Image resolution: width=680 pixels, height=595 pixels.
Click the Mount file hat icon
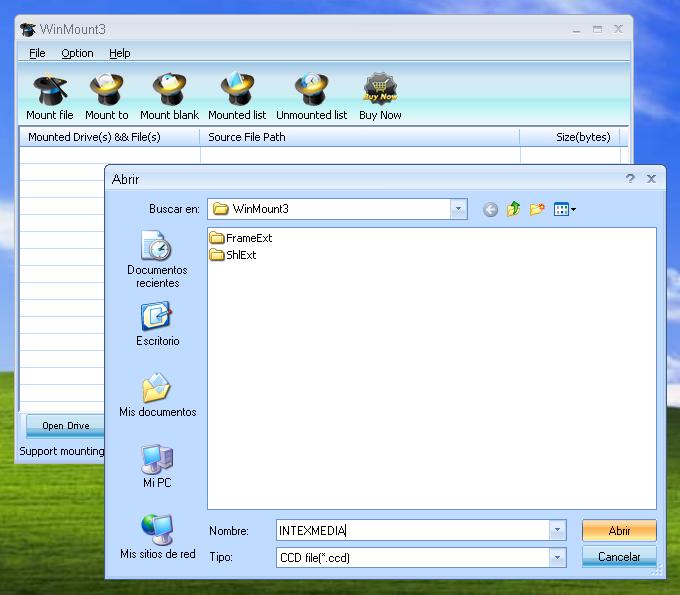[x=50, y=89]
